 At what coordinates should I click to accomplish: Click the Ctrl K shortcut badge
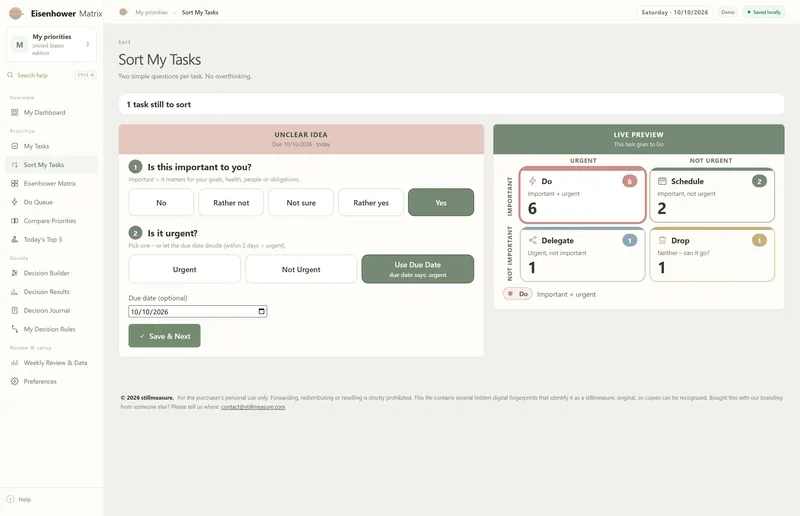click(86, 75)
